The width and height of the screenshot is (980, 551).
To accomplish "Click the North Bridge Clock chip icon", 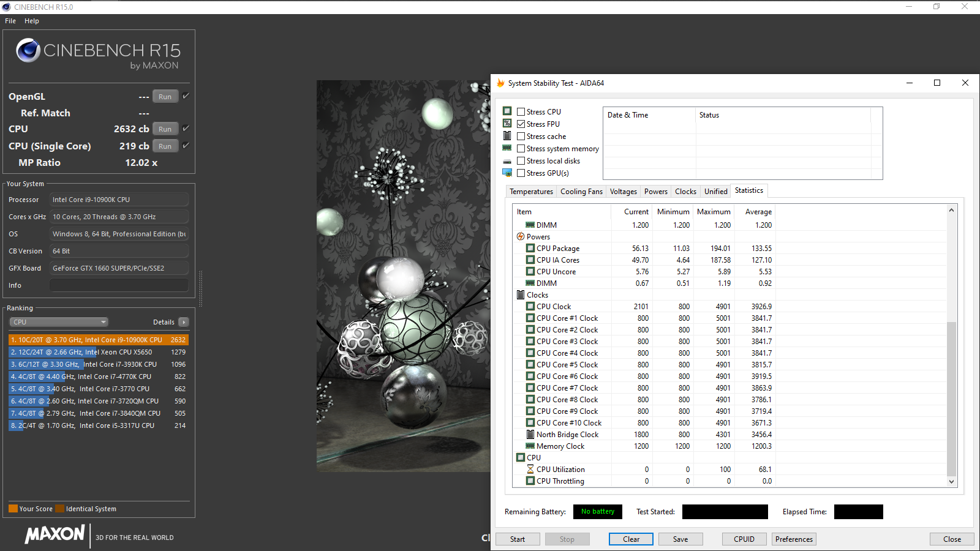I will (x=530, y=434).
